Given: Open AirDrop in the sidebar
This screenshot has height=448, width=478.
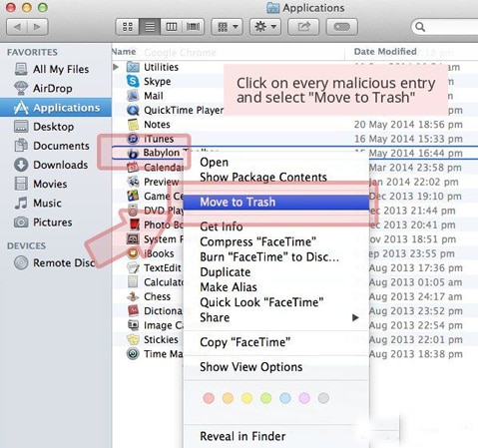Looking at the screenshot, I should click(x=52, y=89).
